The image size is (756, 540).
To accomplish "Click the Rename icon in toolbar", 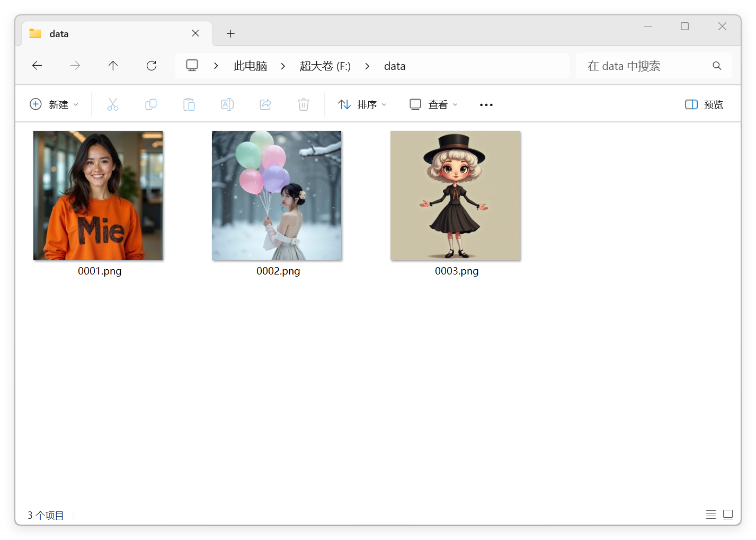I will (227, 104).
